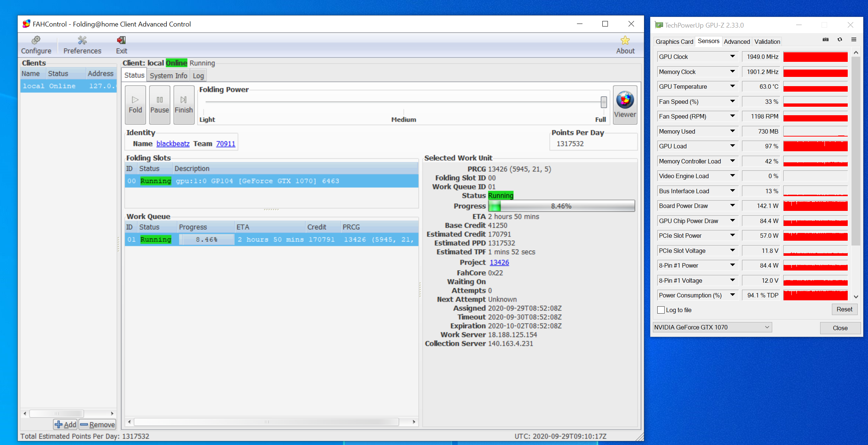
Task: Click the Reset button in GPU-Z
Action: 844,309
